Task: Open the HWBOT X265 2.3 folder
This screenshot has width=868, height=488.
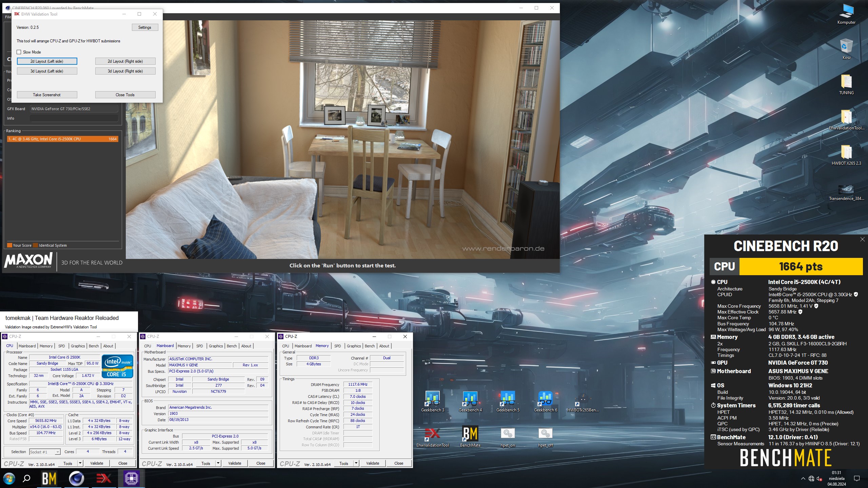Action: tap(846, 155)
